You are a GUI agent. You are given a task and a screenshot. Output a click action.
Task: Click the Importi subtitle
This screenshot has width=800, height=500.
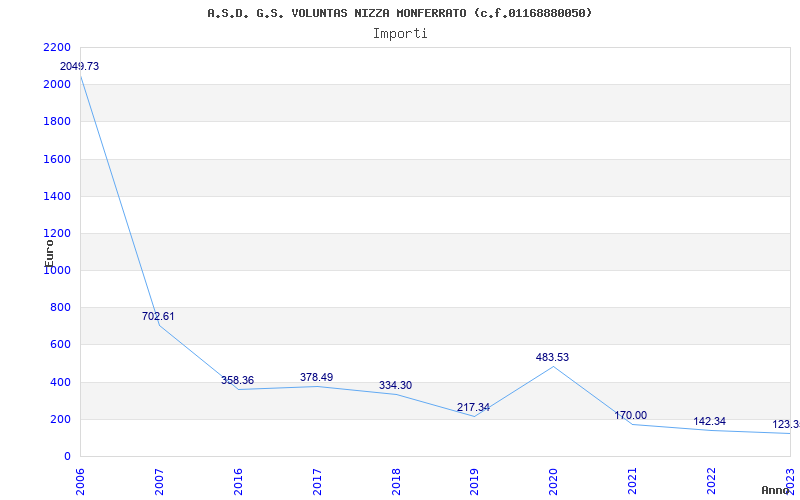[400, 34]
